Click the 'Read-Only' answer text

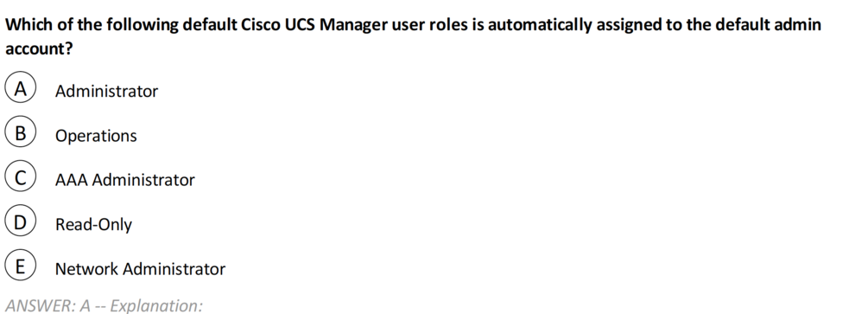[93, 225]
